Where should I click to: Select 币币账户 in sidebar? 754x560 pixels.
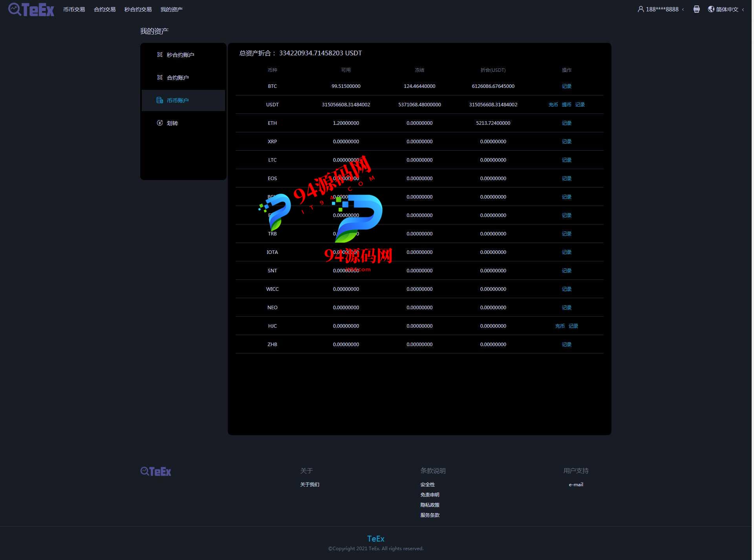click(x=183, y=100)
